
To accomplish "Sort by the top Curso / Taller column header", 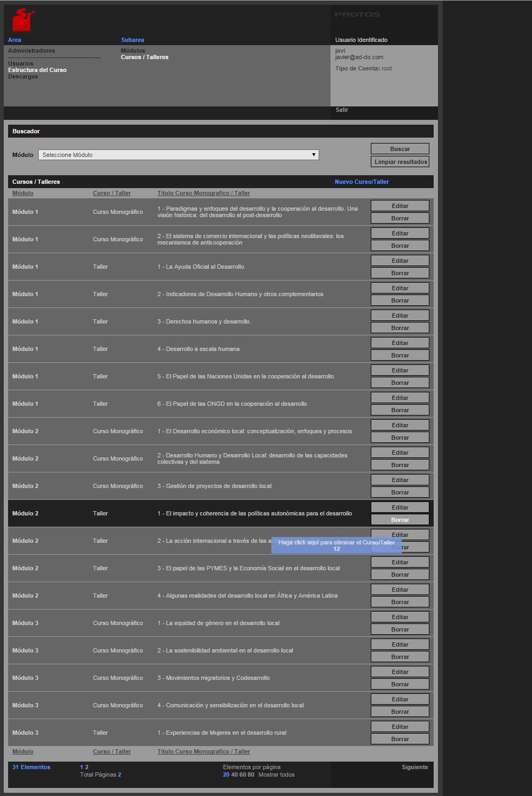I will point(112,193).
